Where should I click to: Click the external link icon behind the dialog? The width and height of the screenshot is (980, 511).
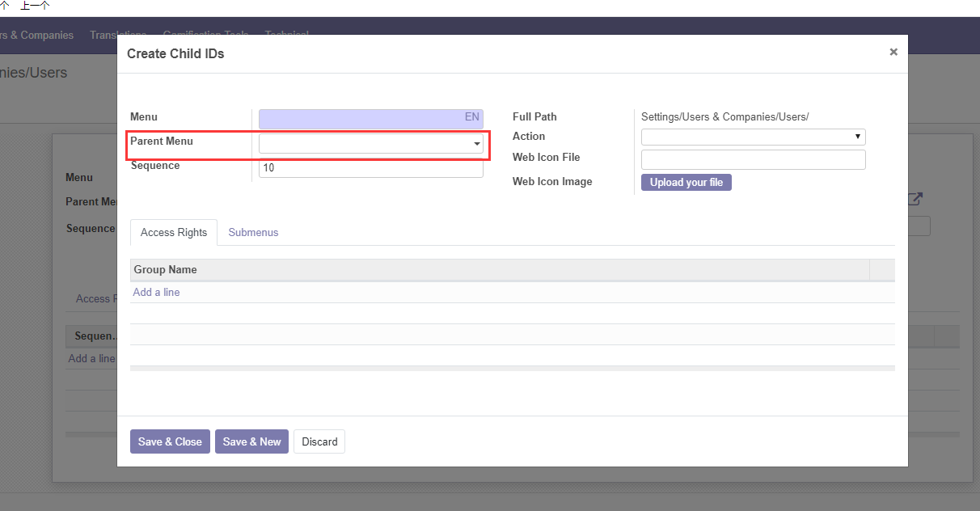point(915,198)
